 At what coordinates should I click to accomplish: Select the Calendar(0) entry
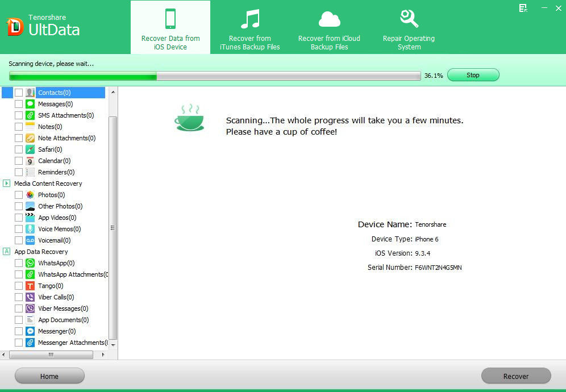tap(55, 161)
